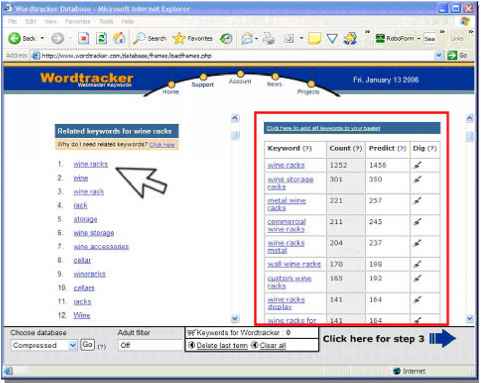The width and height of the screenshot is (481, 383).
Task: Stop page loading with Stop icon
Action: point(84,39)
